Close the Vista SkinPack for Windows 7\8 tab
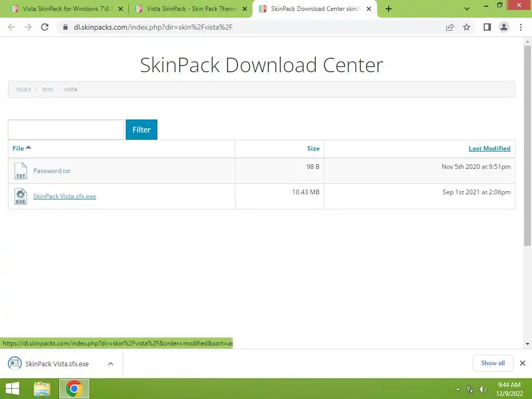This screenshot has width=532, height=399. point(121,9)
